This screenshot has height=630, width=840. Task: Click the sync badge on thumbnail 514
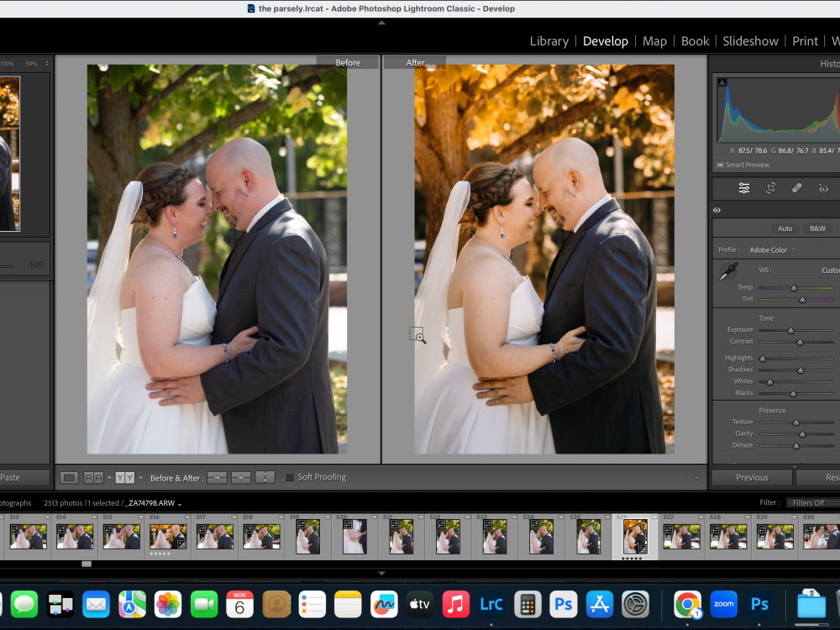point(61,528)
